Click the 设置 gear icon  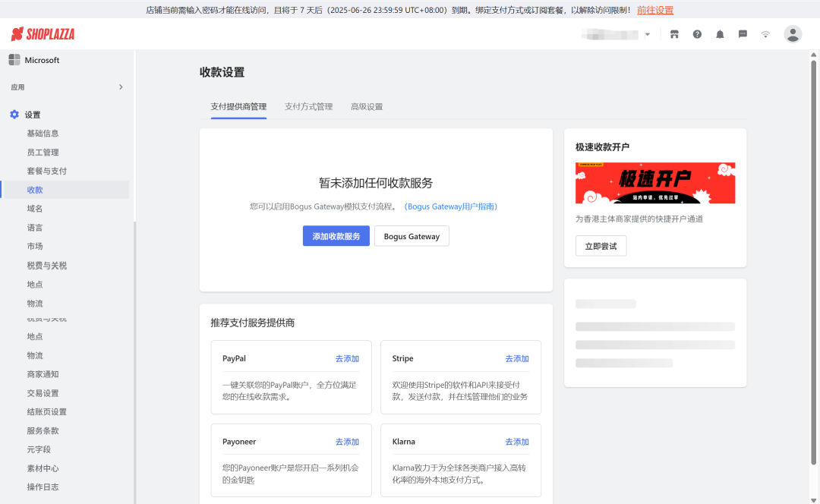(x=14, y=115)
